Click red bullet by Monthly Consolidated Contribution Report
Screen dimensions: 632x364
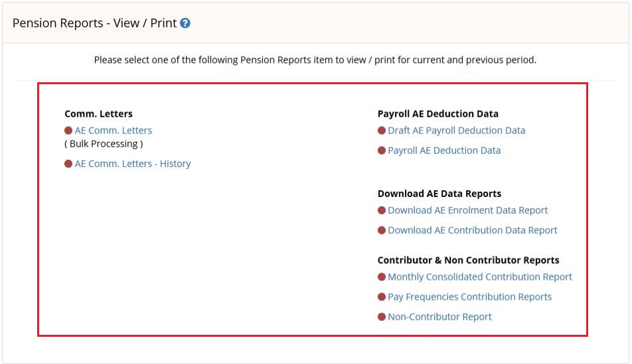(382, 277)
